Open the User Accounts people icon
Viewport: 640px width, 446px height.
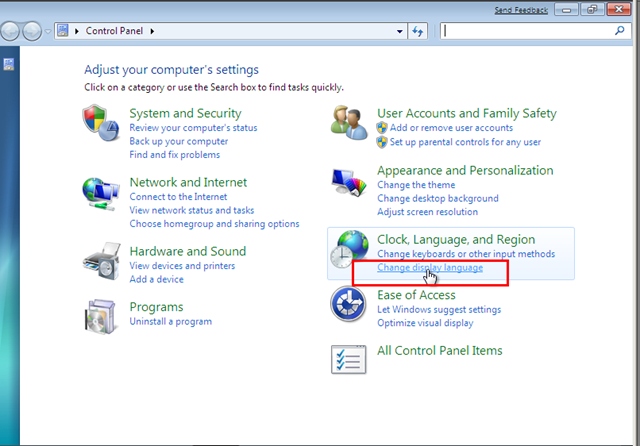click(x=349, y=122)
